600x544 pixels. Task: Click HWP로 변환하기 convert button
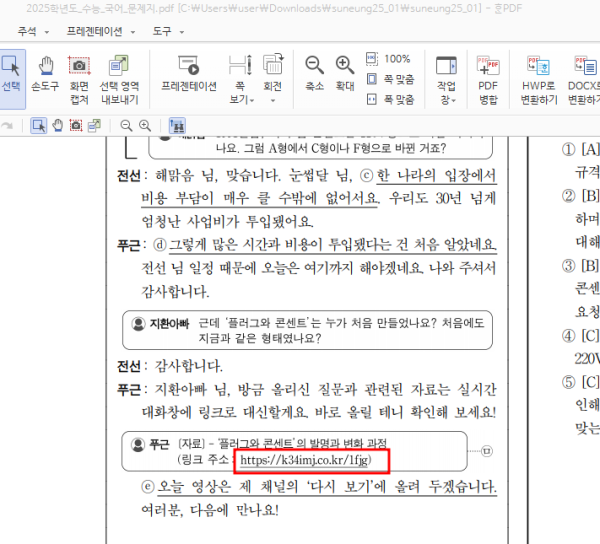coord(537,74)
